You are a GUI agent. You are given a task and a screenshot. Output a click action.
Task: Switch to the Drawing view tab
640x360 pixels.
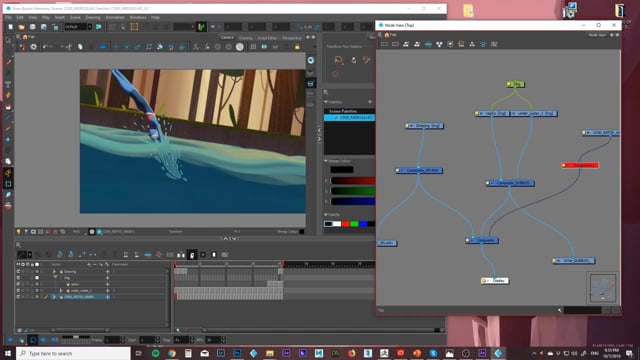point(245,38)
